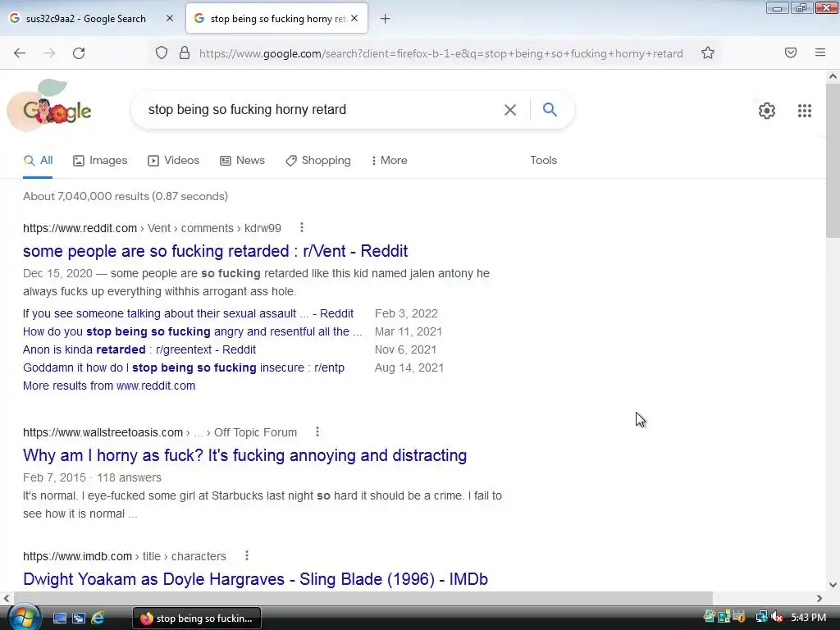The width and height of the screenshot is (840, 630).
Task: Click the reddit.com Vent comments breadcrumb
Action: pyautogui.click(x=152, y=228)
